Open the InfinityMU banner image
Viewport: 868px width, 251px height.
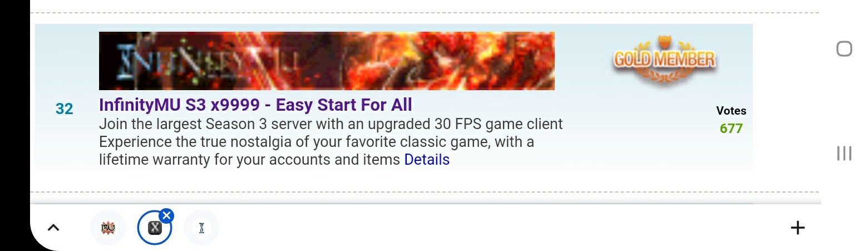click(x=327, y=61)
